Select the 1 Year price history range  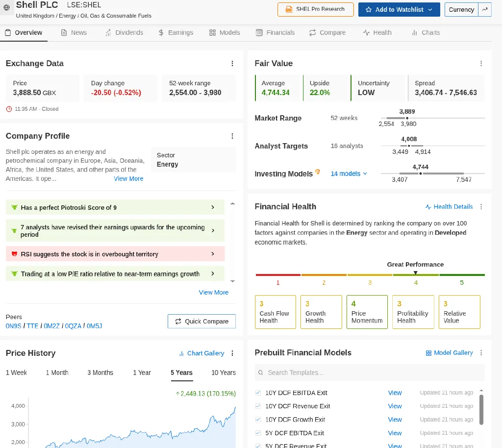coord(142,373)
